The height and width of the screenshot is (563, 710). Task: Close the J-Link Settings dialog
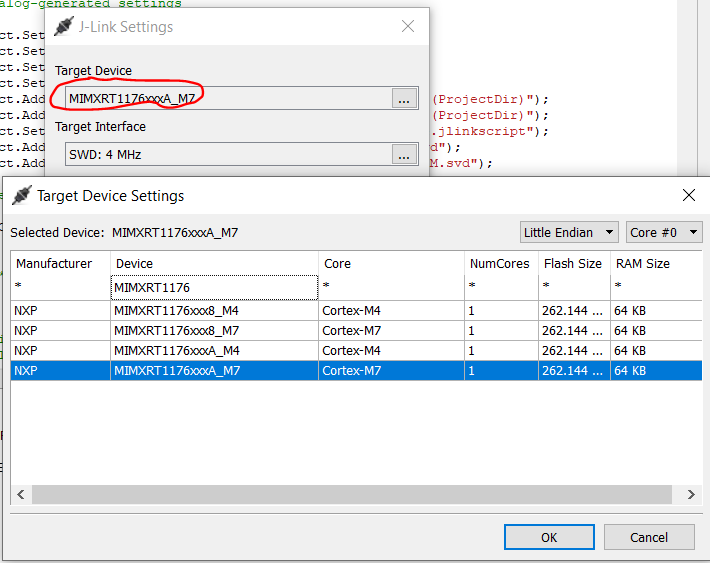[x=407, y=27]
